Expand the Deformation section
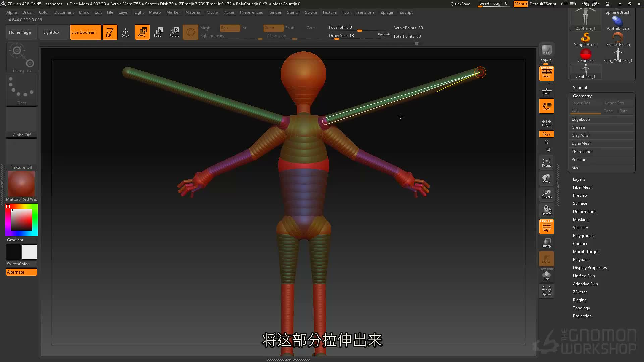This screenshot has width=644, height=362. (585, 212)
